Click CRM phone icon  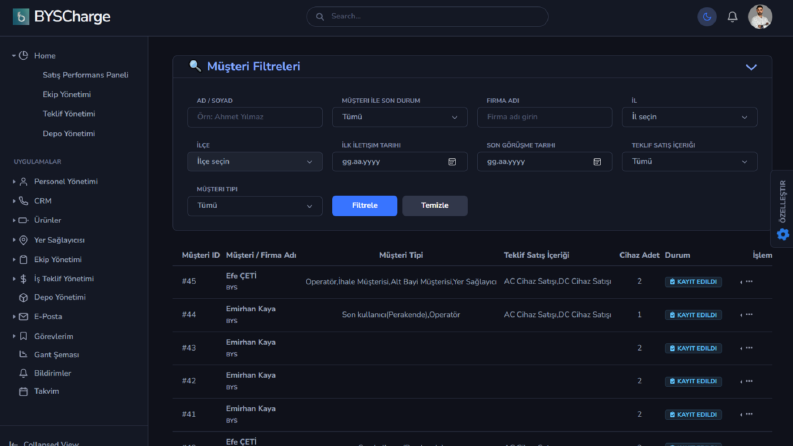point(23,201)
